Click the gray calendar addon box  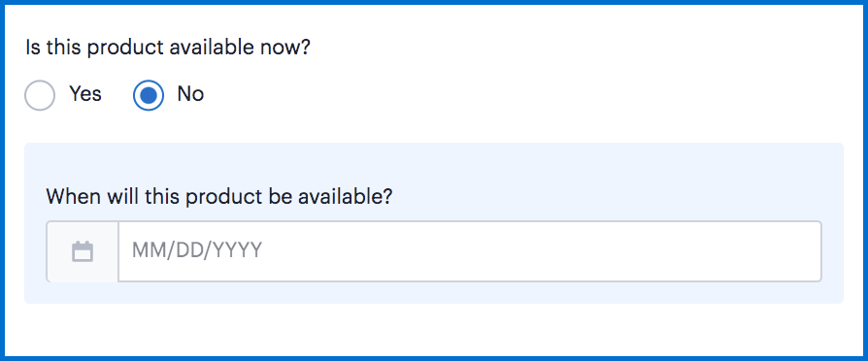83,251
